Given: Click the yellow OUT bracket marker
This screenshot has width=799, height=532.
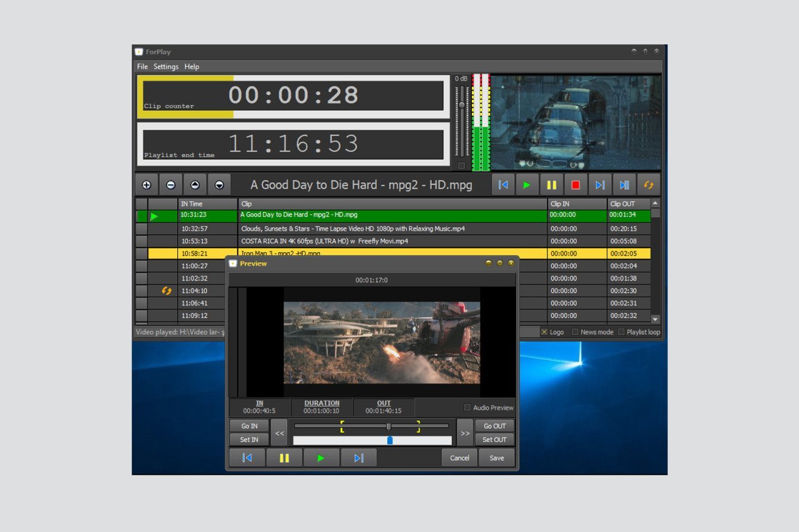Looking at the screenshot, I should click(418, 427).
